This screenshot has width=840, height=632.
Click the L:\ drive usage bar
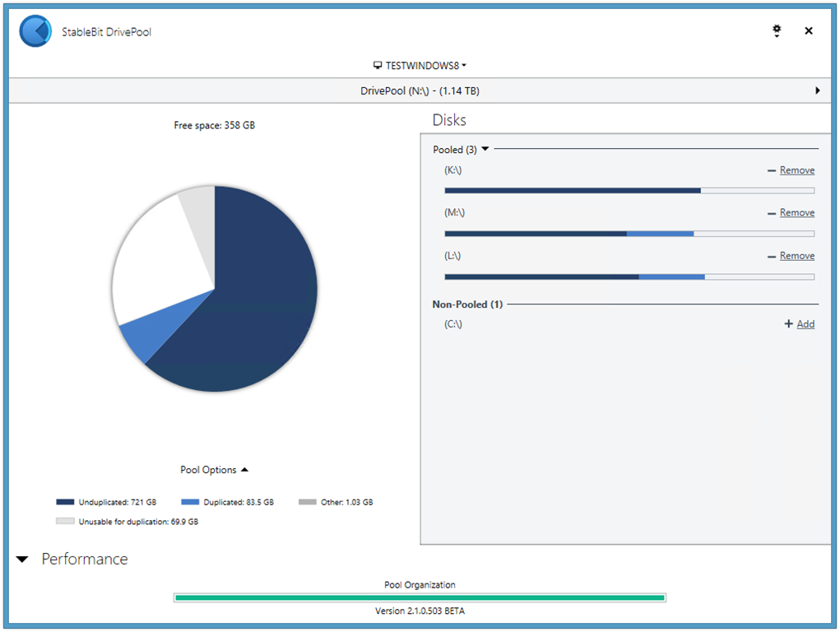629,277
